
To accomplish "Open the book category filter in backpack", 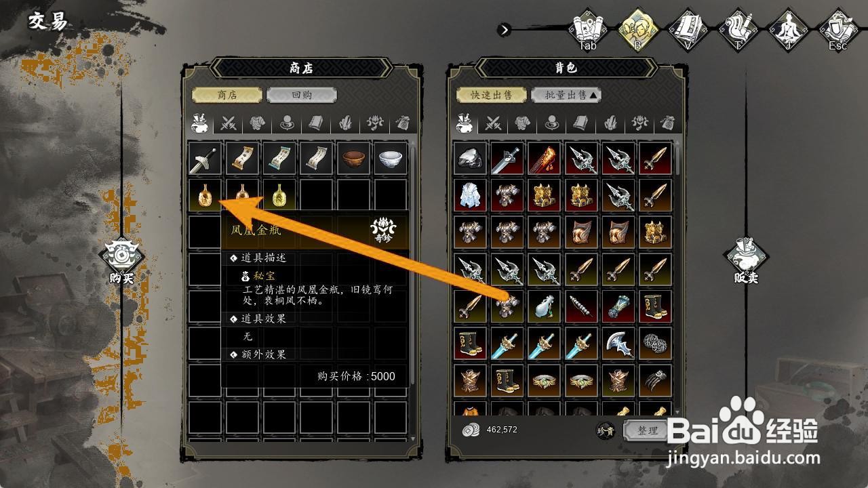I will pos(580,123).
